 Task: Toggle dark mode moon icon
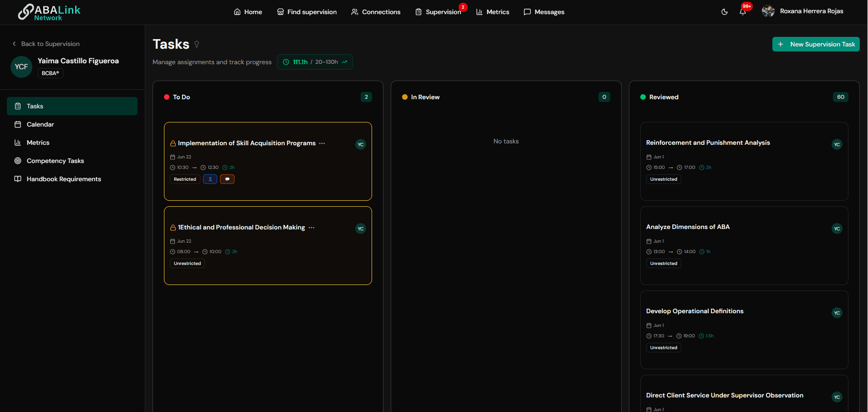[725, 12]
